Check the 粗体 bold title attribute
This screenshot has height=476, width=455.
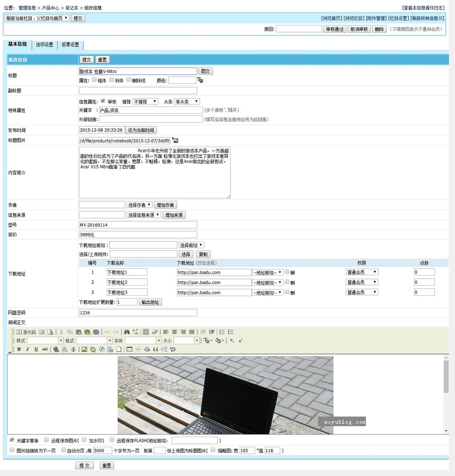94,80
